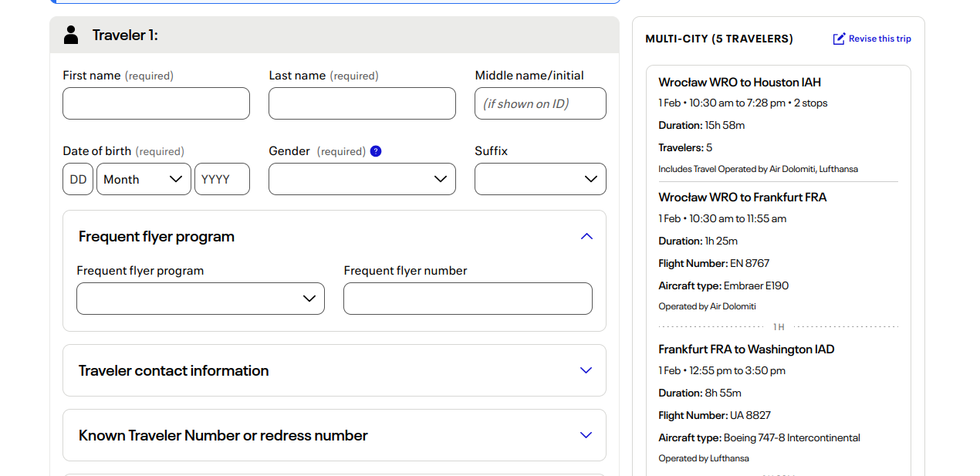The height and width of the screenshot is (476, 980).
Task: Click the MULTI-CITY (5 TRAVELERS) heading
Action: coord(719,39)
